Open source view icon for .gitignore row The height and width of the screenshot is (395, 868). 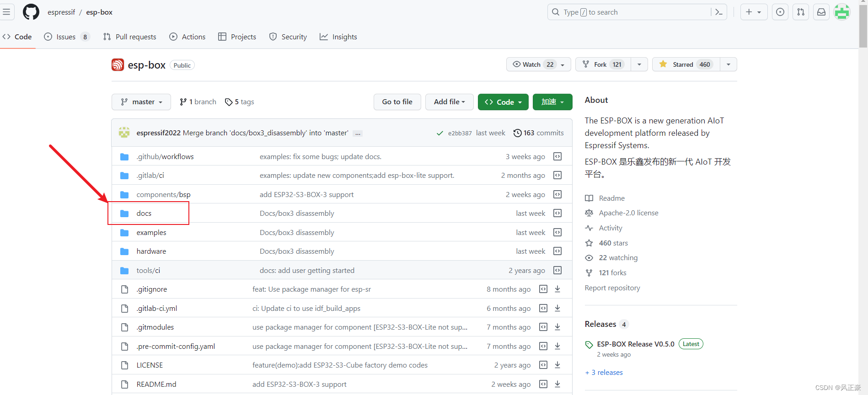pos(543,289)
